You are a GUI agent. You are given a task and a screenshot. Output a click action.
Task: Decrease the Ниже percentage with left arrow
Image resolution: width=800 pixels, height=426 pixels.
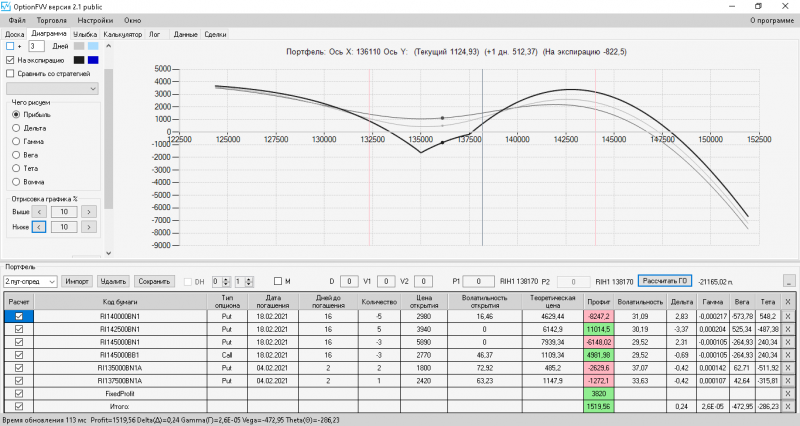click(39, 227)
